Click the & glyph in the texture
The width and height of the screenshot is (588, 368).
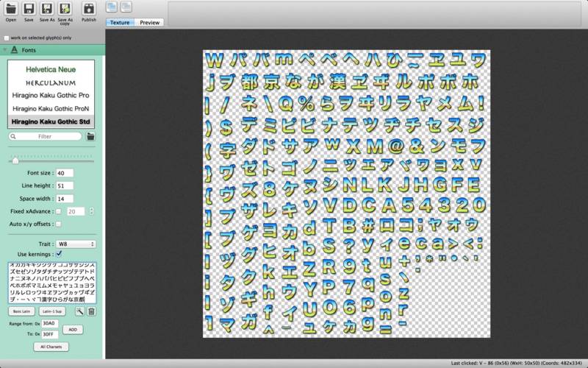coord(416,146)
